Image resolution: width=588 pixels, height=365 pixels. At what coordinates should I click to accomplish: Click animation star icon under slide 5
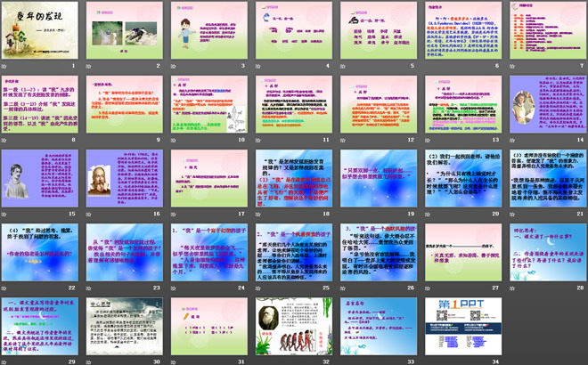coord(343,67)
